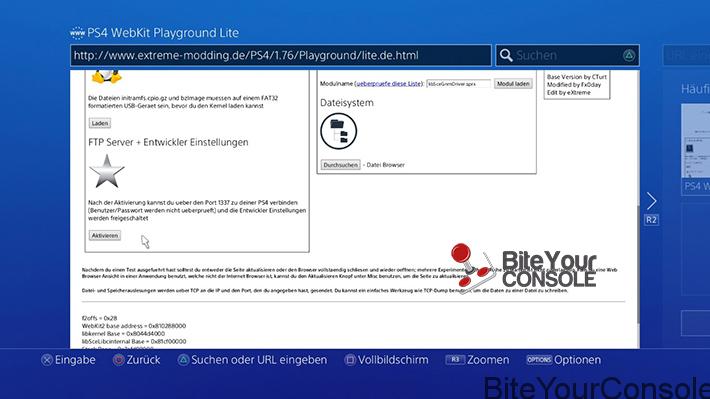710x399 pixels.
Task: Select Optionen in the bottom bar
Action: tap(564, 360)
